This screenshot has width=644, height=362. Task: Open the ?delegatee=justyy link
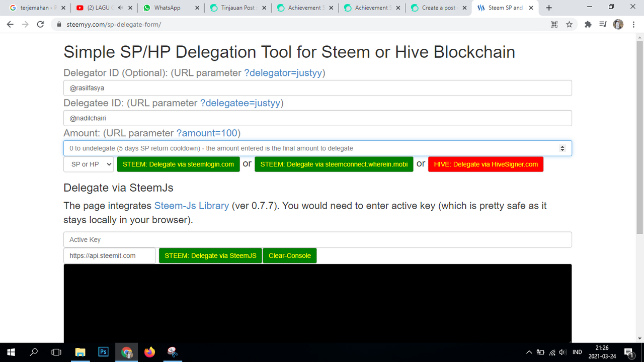pos(240,103)
